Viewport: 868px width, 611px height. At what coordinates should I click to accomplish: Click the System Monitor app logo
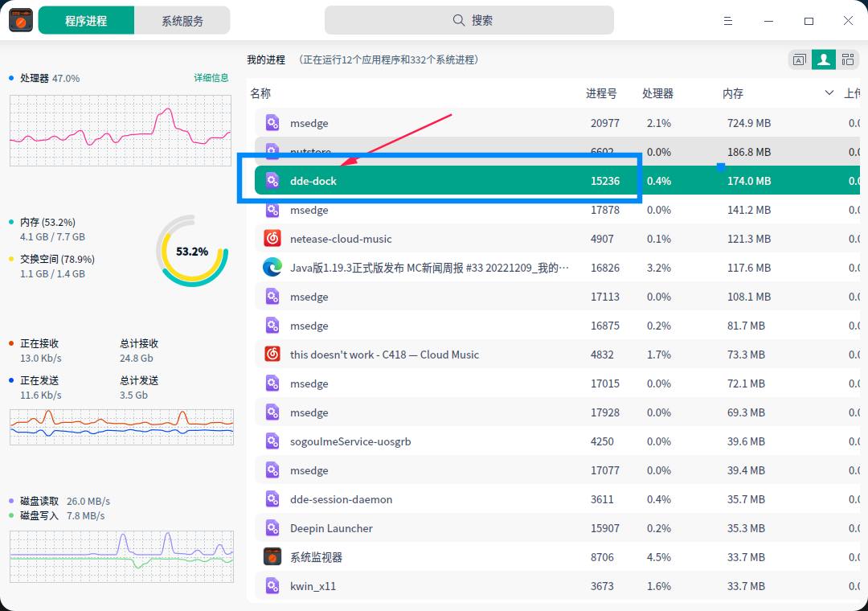pos(21,20)
